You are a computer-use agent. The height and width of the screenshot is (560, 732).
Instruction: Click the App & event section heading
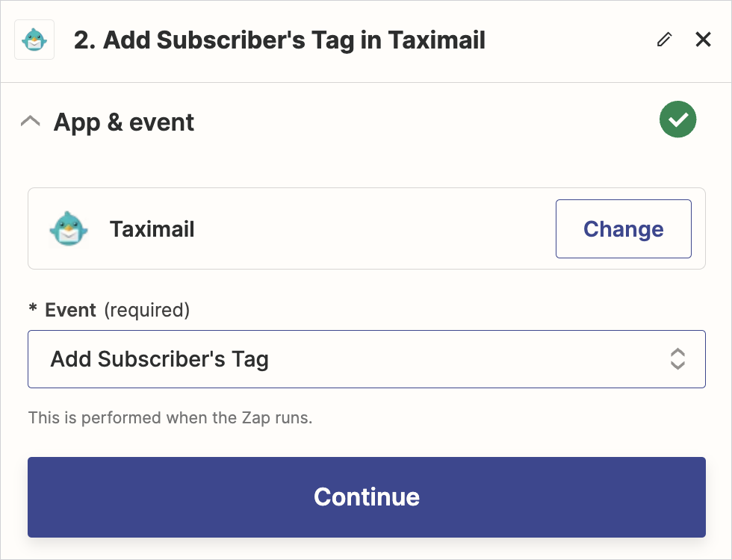[124, 122]
